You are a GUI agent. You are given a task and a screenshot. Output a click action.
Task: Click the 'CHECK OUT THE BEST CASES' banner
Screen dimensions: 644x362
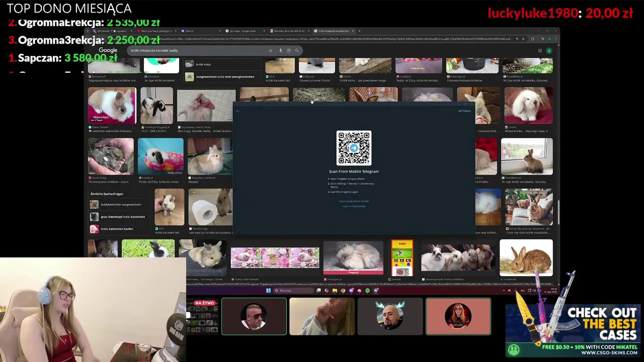tap(574, 330)
